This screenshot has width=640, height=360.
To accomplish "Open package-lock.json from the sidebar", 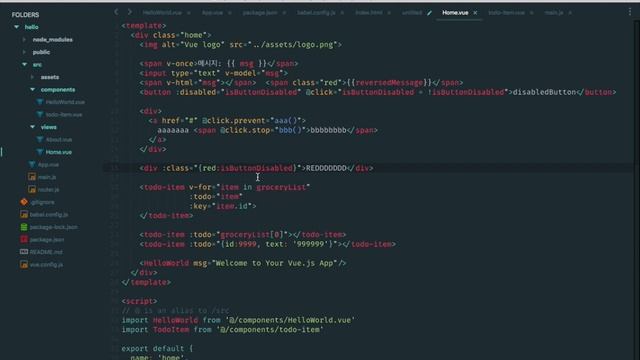I will (53, 227).
